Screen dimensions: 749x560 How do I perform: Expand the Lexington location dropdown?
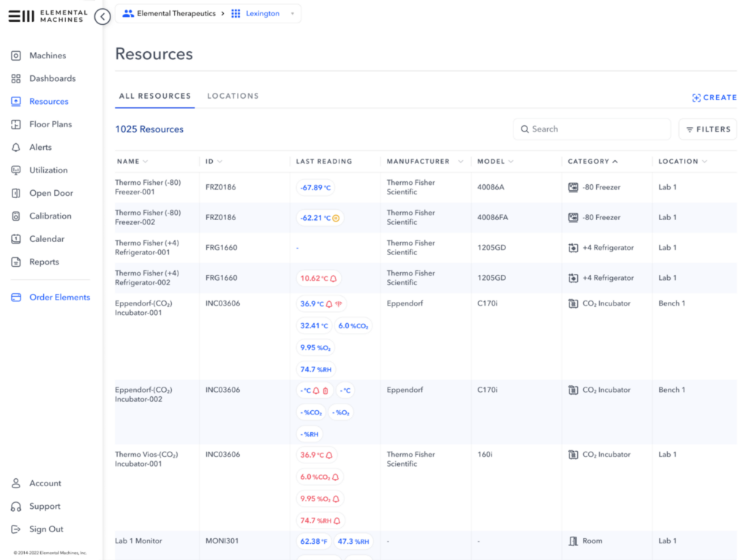tap(293, 14)
